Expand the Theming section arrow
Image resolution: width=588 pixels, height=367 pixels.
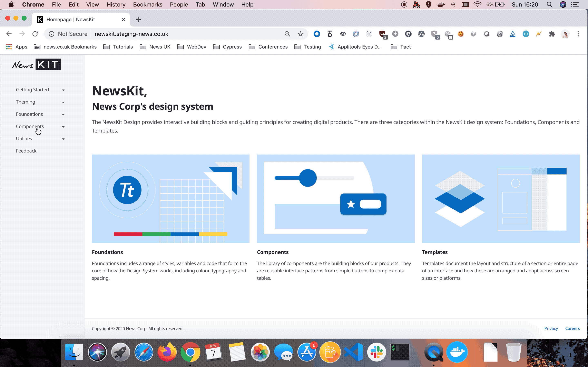[x=63, y=102]
